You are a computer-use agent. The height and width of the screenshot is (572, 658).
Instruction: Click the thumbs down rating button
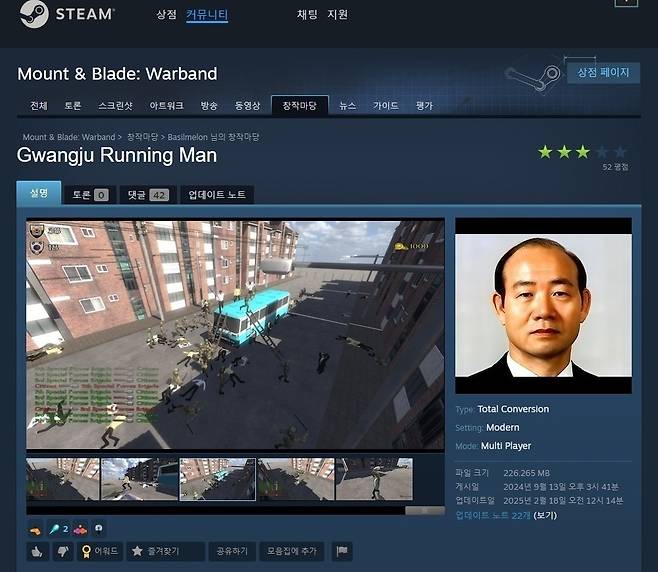click(60, 551)
